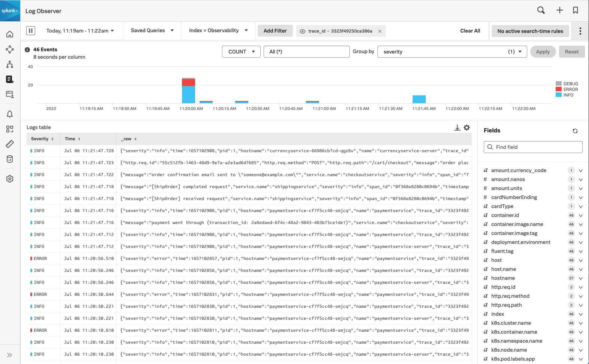Open Settings gear in sidebar
Viewport: 589px width, 364px height.
point(10,179)
